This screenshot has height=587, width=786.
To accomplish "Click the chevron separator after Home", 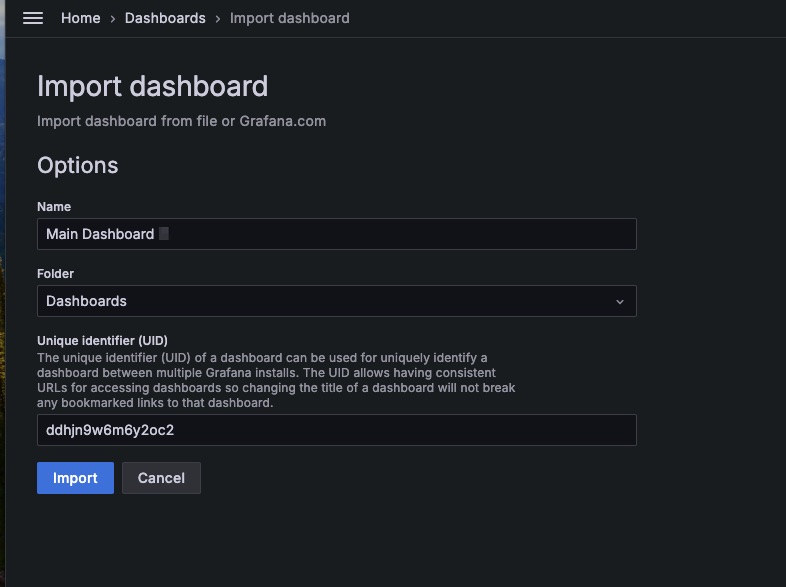I will (113, 18).
